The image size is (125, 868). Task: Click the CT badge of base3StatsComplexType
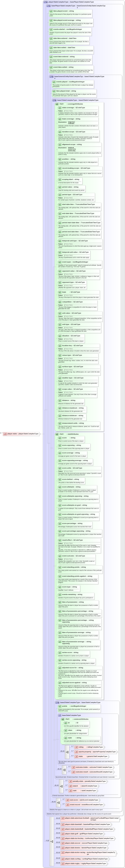coord(55,100)
